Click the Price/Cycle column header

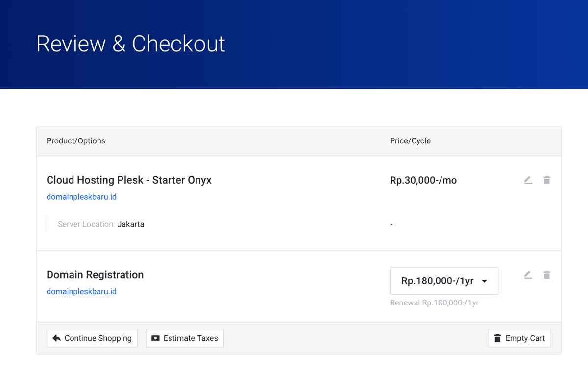(x=410, y=140)
